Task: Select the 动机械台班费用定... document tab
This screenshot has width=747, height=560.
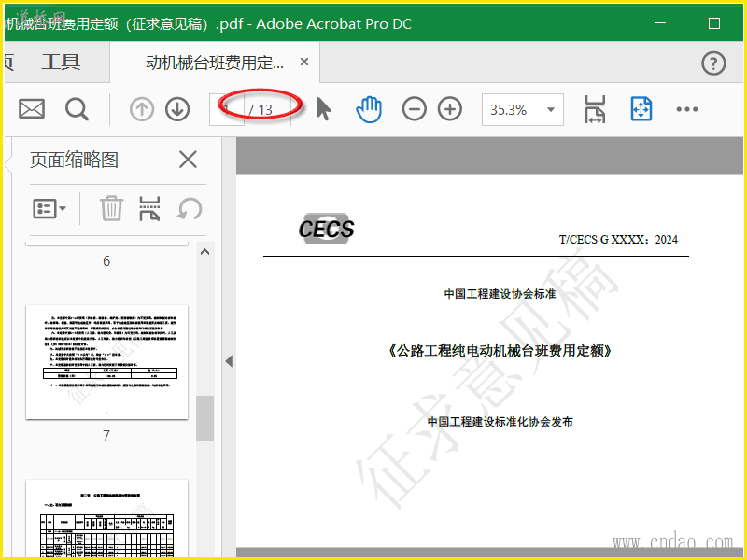Action: coord(215,63)
